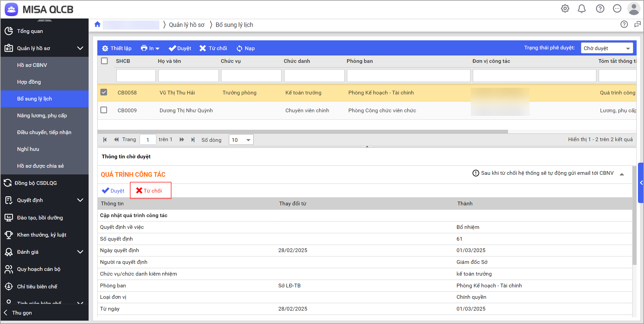
Task: Uncheck the row CB0058 checkbox
Action: coord(104,92)
